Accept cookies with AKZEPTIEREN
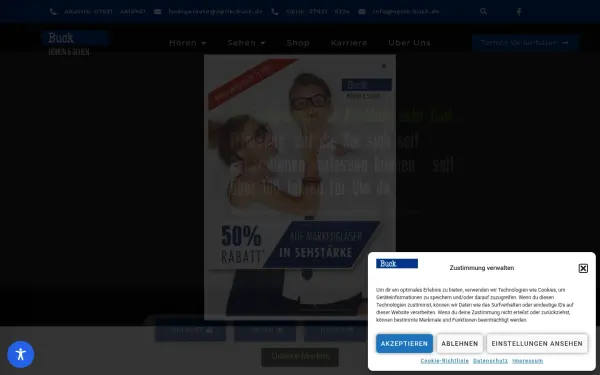Screen dimensions: 600x375 tap(404, 344)
